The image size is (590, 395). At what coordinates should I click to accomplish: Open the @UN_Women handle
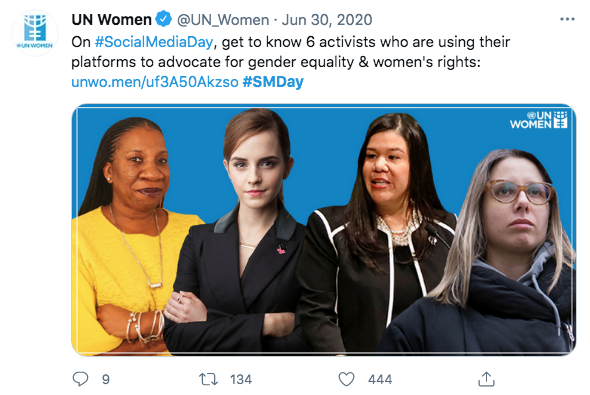223,20
